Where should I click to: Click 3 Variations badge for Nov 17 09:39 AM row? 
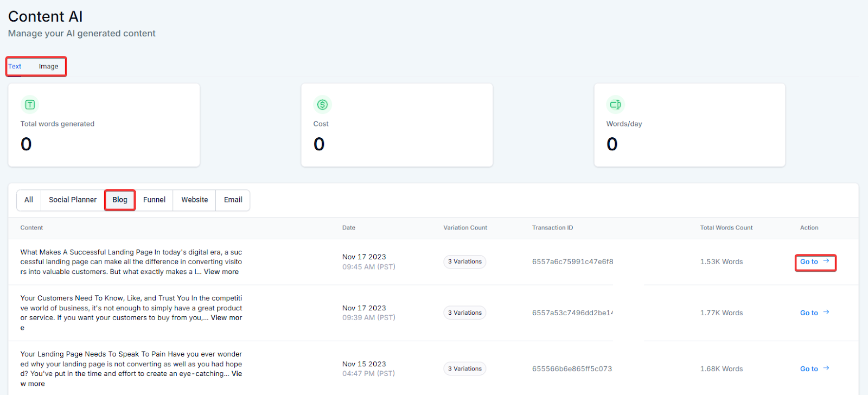point(465,313)
